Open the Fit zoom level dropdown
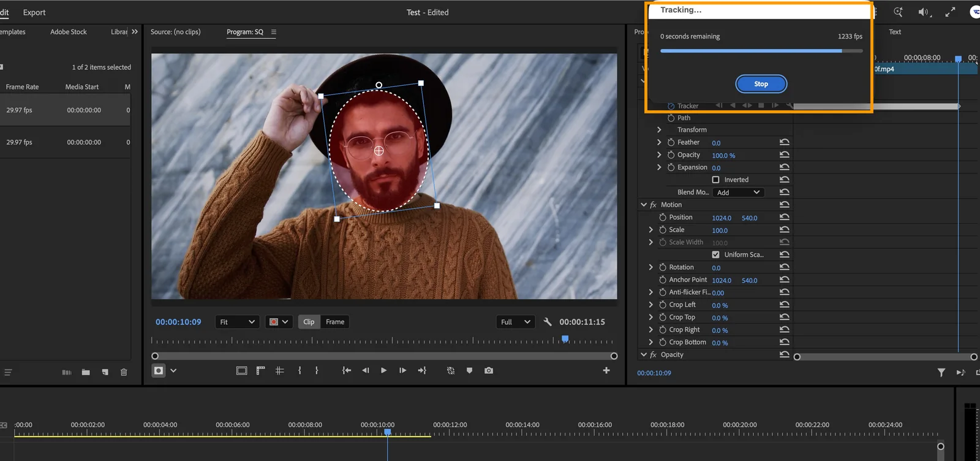980x461 pixels. pyautogui.click(x=237, y=322)
